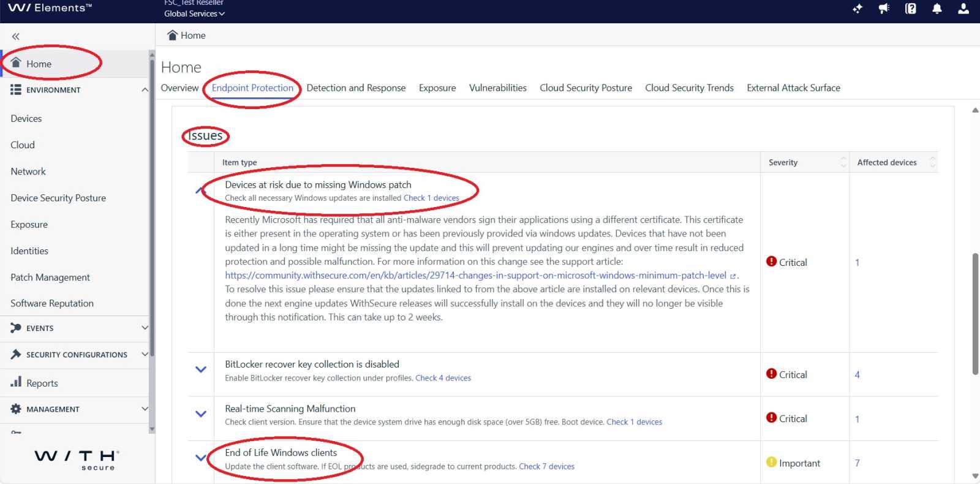Image resolution: width=980 pixels, height=484 pixels.
Task: Click the Events icon in sidebar
Action: (x=16, y=328)
